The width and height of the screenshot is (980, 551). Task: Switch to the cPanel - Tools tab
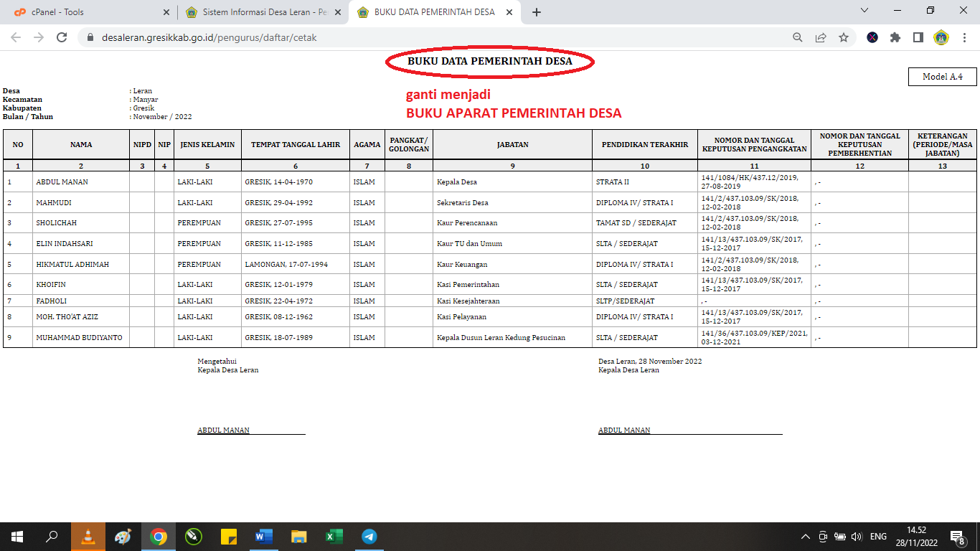86,11
